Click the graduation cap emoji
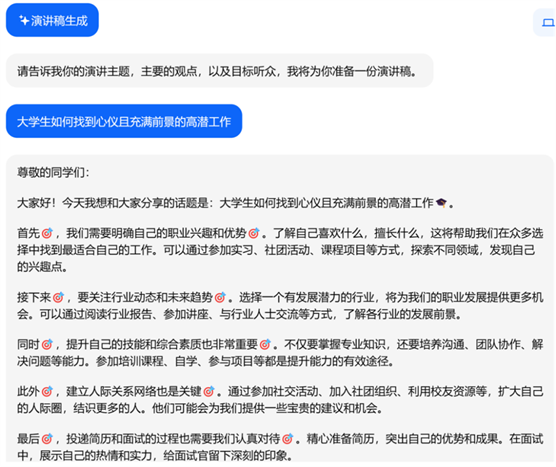 point(441,203)
